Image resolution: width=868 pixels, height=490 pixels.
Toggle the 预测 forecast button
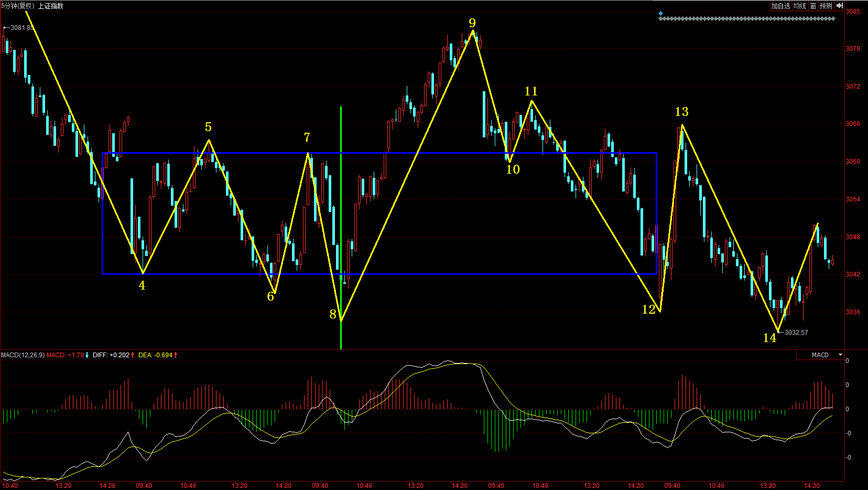coord(826,6)
